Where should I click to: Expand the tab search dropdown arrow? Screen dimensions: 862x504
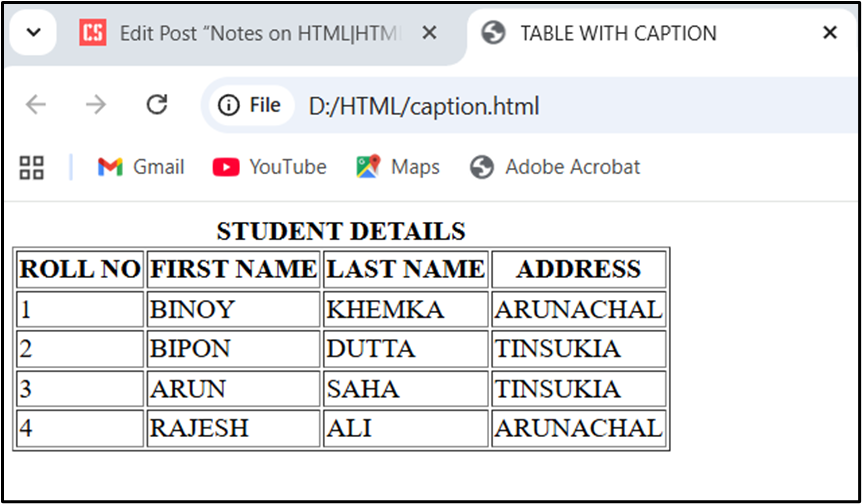(33, 33)
